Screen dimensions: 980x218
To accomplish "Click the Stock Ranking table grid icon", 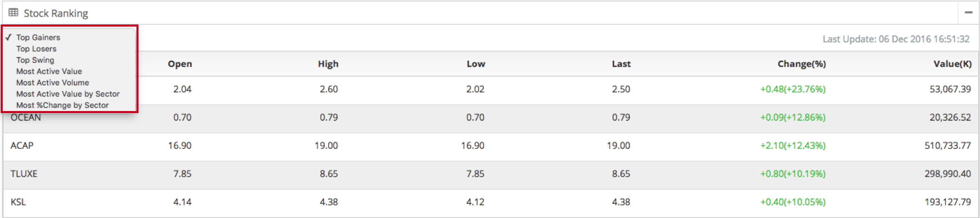I will 13,13.
